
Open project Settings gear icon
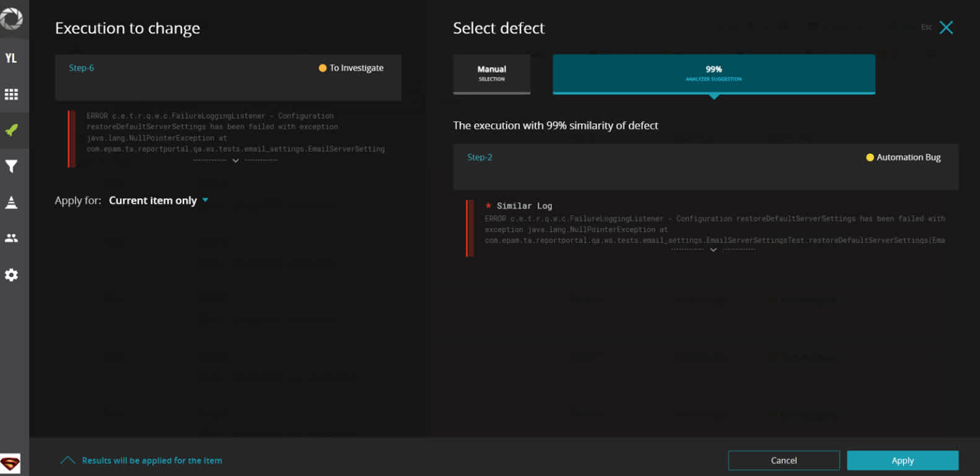(x=11, y=275)
